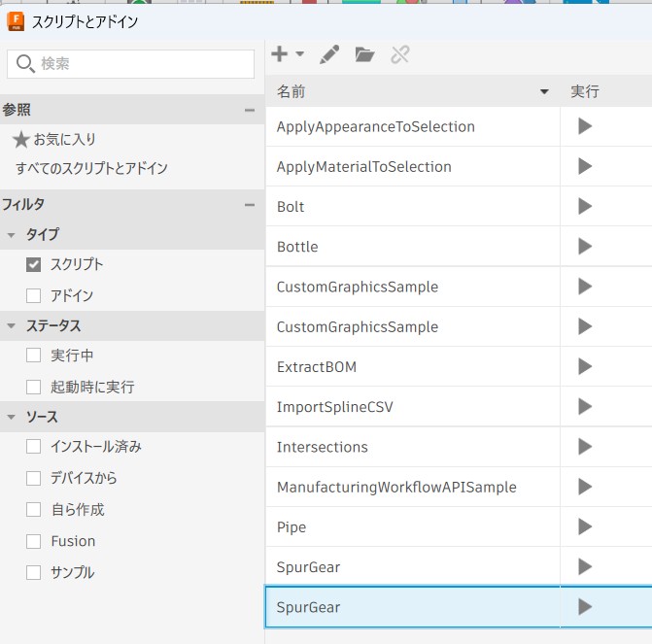Click the plus icon to create a script

point(280,53)
